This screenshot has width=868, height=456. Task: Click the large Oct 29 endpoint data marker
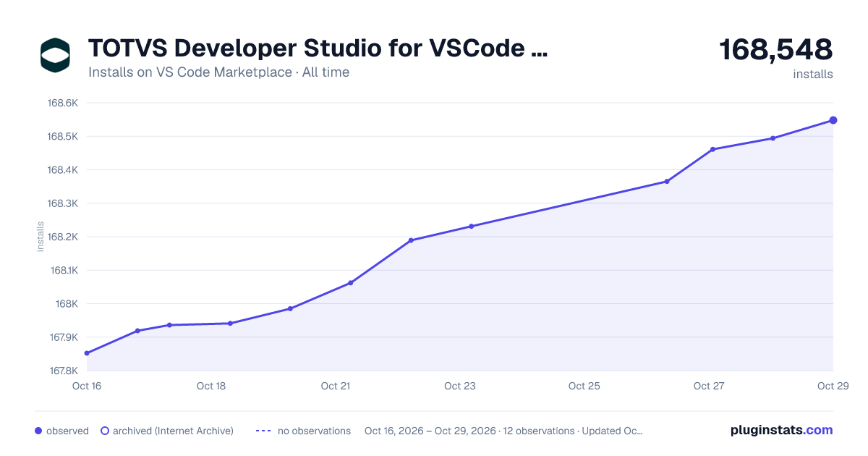[x=833, y=120]
